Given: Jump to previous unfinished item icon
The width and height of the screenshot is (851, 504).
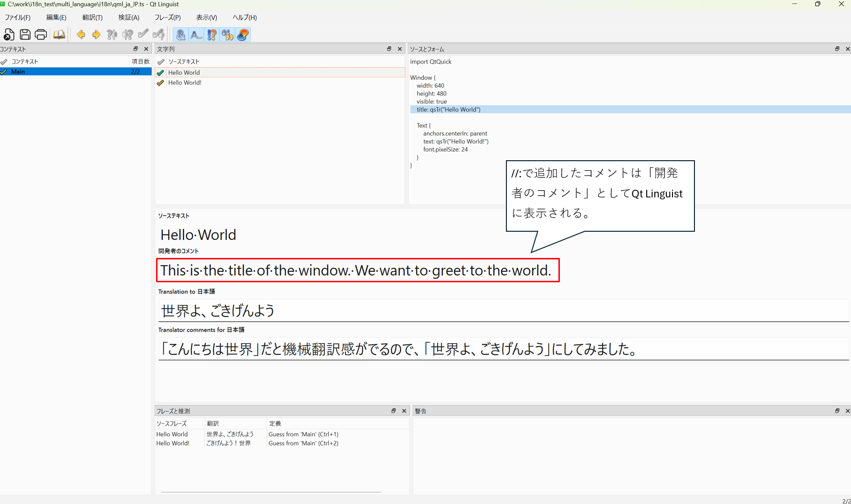Looking at the screenshot, I should (x=112, y=34).
